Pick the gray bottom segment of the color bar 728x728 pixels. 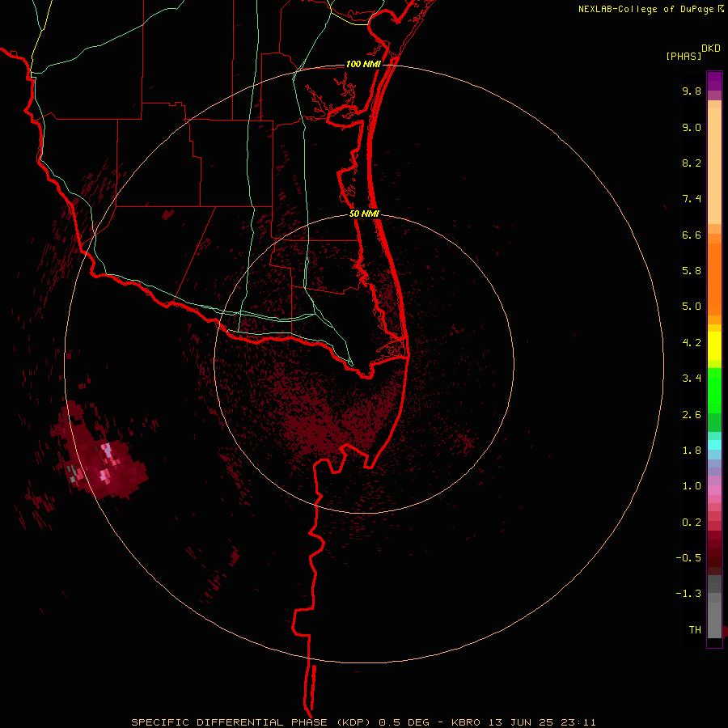click(714, 616)
